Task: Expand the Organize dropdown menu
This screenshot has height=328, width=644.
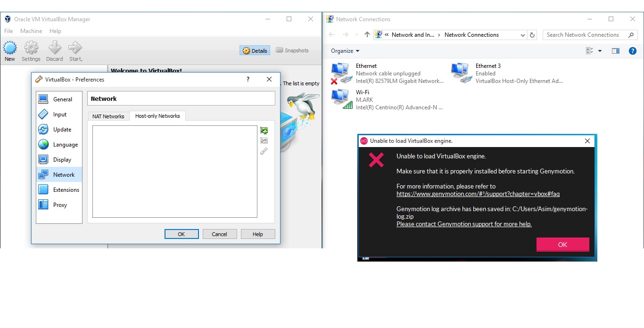Action: click(345, 51)
